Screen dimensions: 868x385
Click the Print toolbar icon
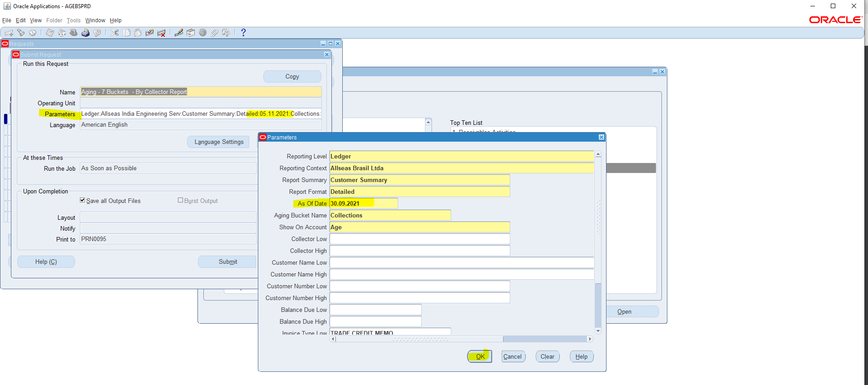point(85,33)
